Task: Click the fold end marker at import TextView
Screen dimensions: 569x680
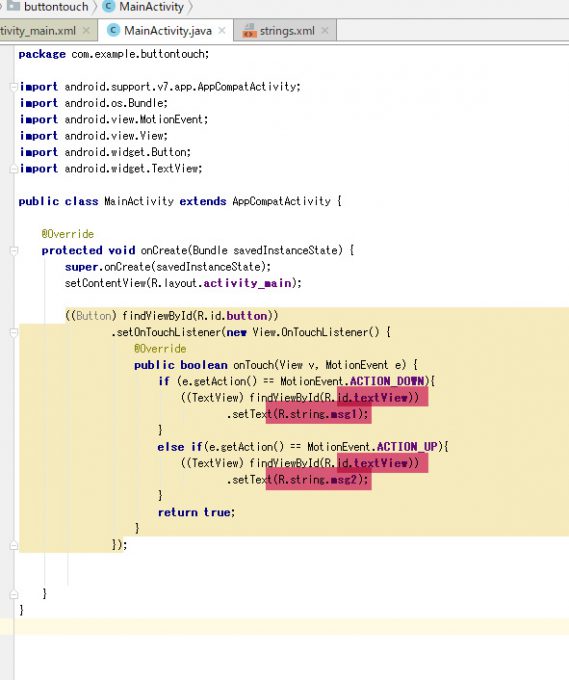Action: click(x=13, y=169)
